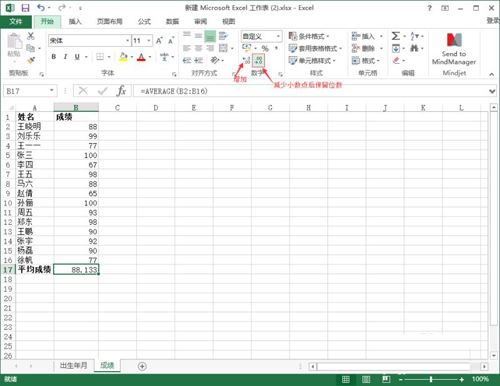The height and width of the screenshot is (386, 500).
Task: Toggle bottom vertical alignment (highlighted)
Action: tap(210, 36)
